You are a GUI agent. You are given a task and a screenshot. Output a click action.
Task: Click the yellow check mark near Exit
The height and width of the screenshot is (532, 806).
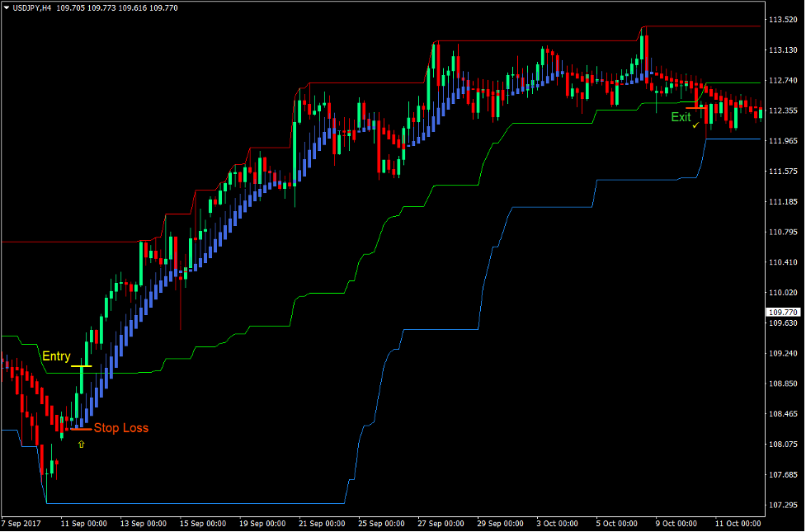tap(695, 125)
